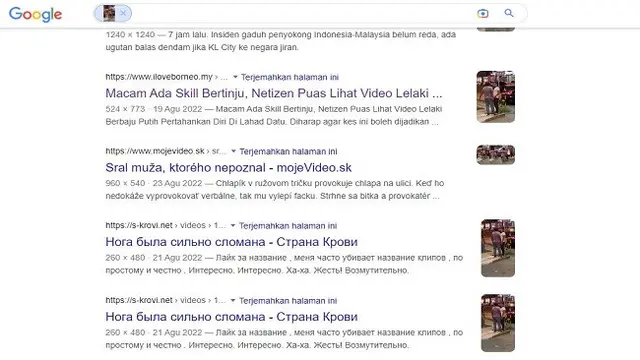Translate first s-krovi.net page via Terjemahkan link
Image resolution: width=640 pixels, height=360 pixels.
(288, 226)
